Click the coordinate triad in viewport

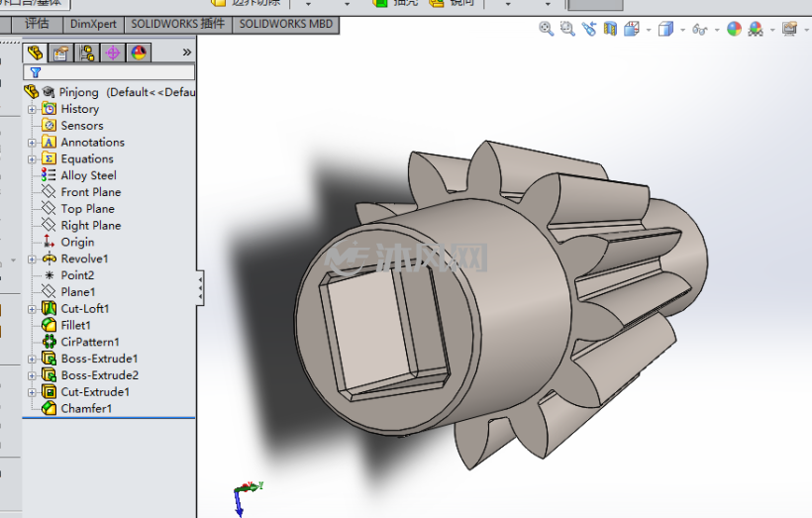pyautogui.click(x=246, y=497)
